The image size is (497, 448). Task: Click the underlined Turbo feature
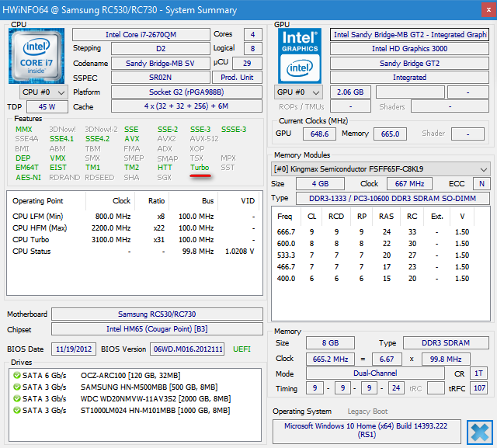(200, 167)
